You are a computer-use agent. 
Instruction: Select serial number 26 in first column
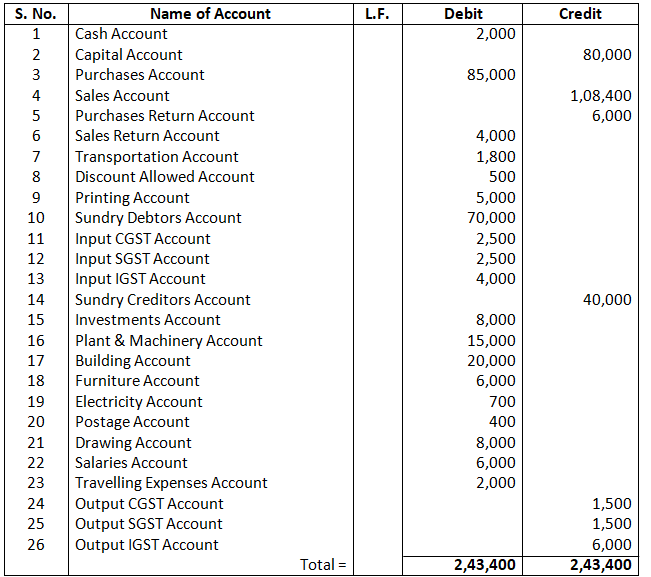[36, 545]
